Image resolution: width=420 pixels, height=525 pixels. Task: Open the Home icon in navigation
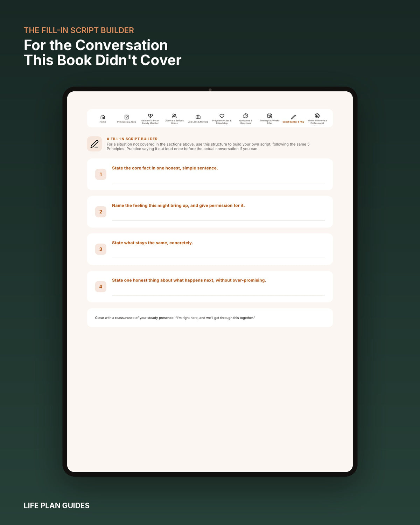[x=103, y=117]
